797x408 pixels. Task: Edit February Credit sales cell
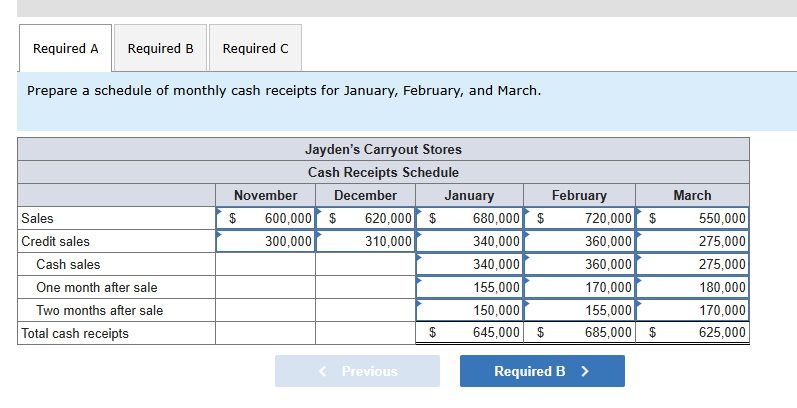click(579, 241)
